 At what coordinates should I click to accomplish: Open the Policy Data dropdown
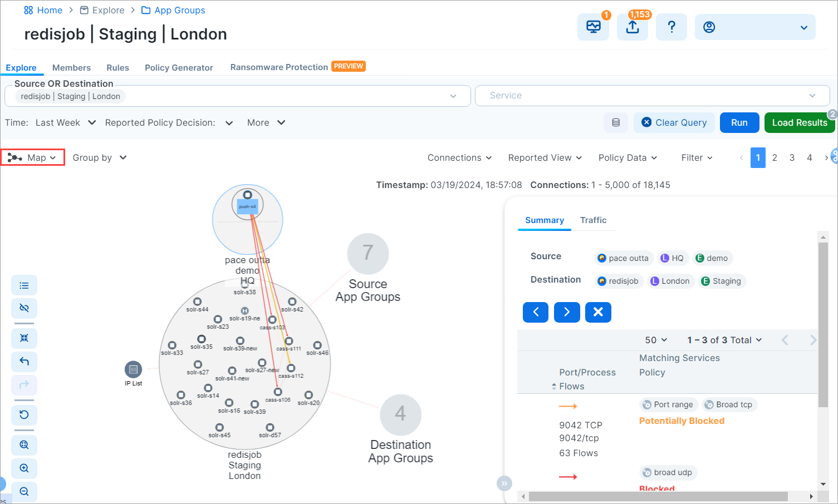pos(628,157)
